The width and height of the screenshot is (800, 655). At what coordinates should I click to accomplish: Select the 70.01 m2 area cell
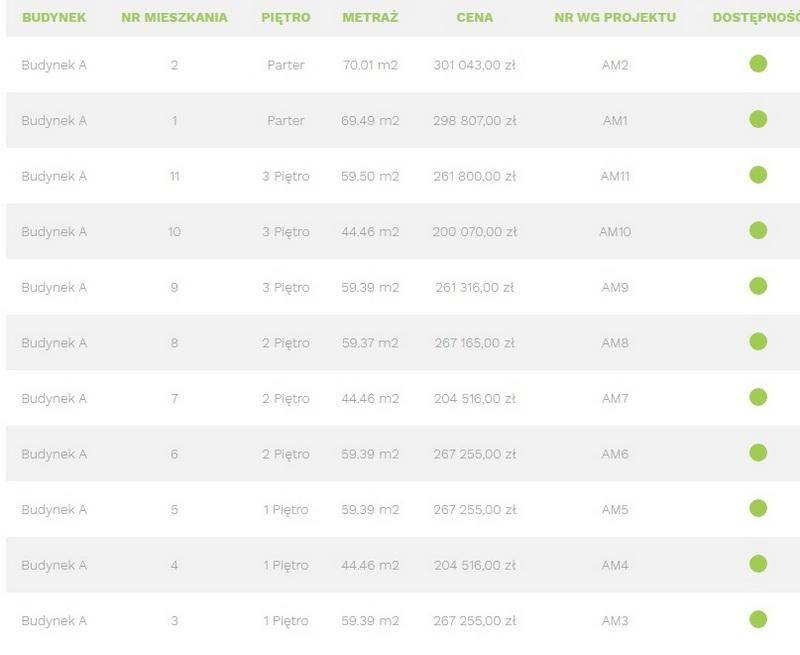[370, 65]
